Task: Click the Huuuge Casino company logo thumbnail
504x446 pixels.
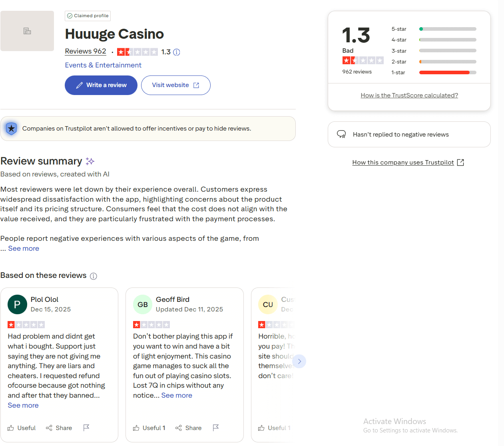Action: [x=27, y=31]
